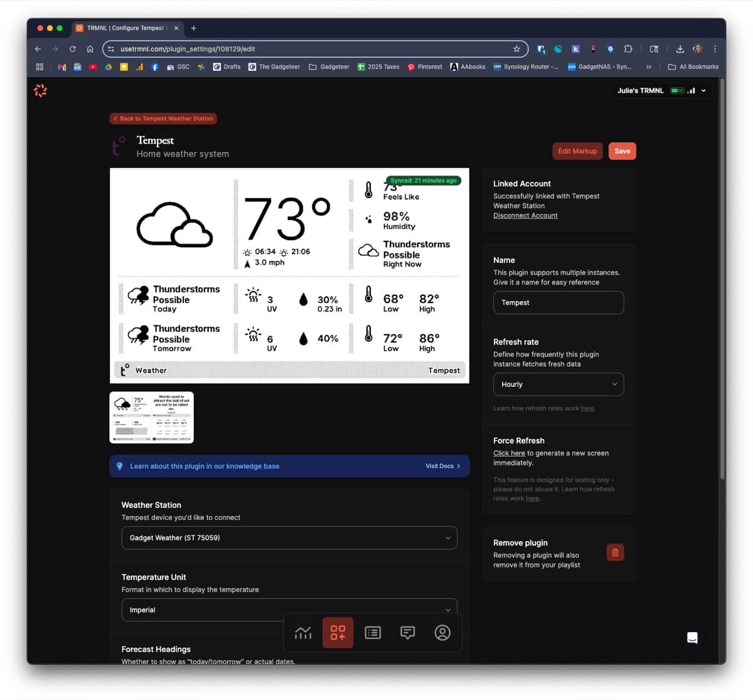The image size is (753, 700).
Task: Open the support messenger bubble at bottom right
Action: coord(693,637)
